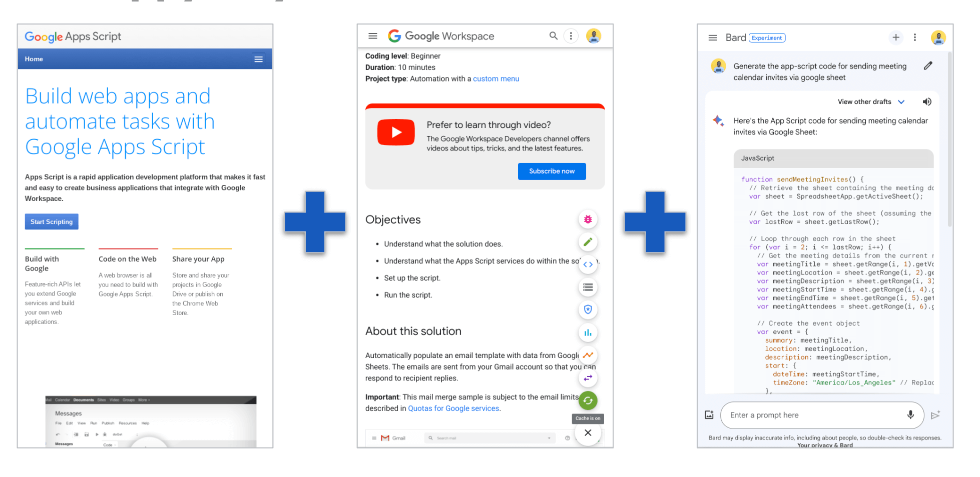The image size is (980, 477).
Task: Listen to Bard's response via speaker icon
Action: (x=927, y=101)
